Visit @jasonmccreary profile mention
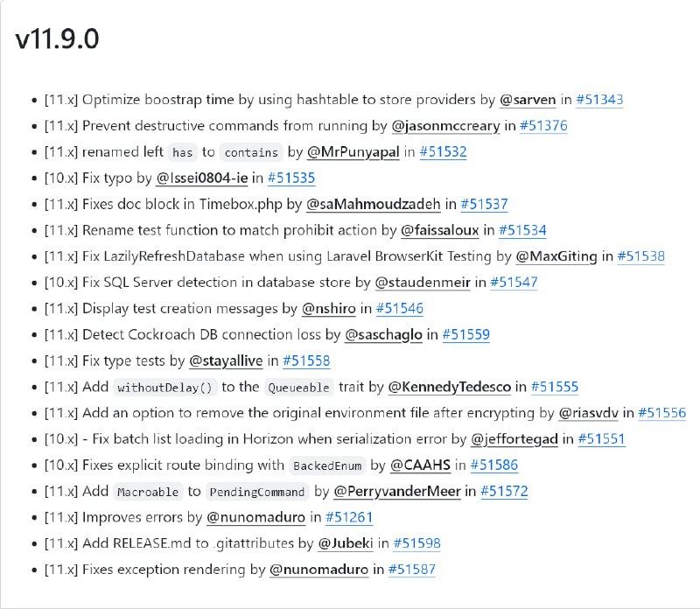Screen dimensions: 700x609 point(446,126)
